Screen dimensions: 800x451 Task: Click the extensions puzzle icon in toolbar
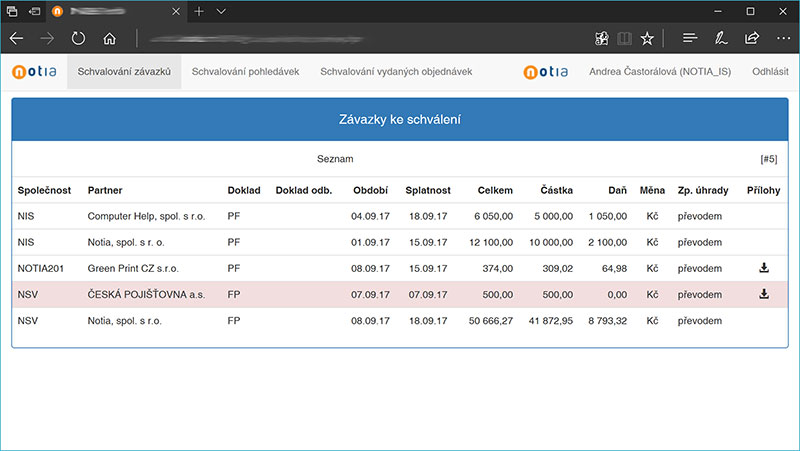click(x=602, y=38)
